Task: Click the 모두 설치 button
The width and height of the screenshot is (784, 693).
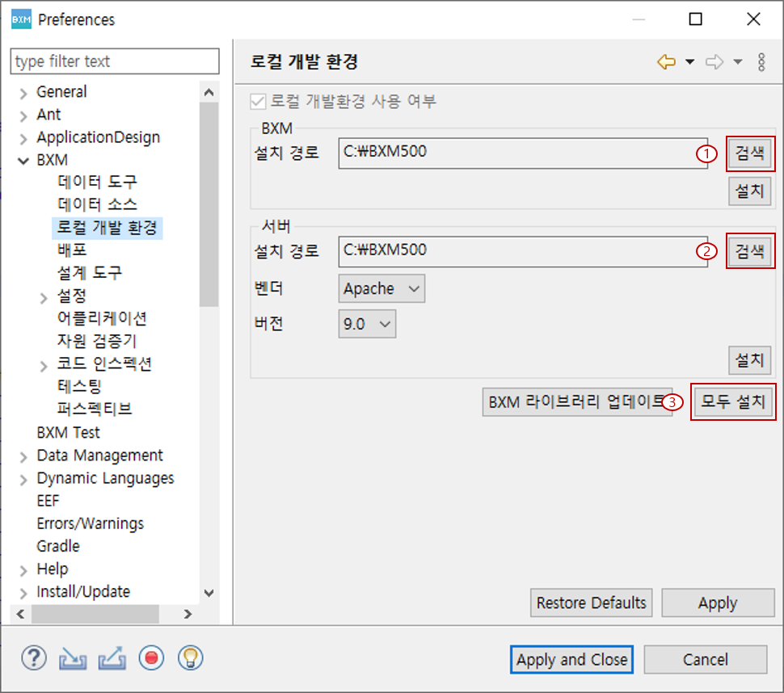Action: (733, 401)
